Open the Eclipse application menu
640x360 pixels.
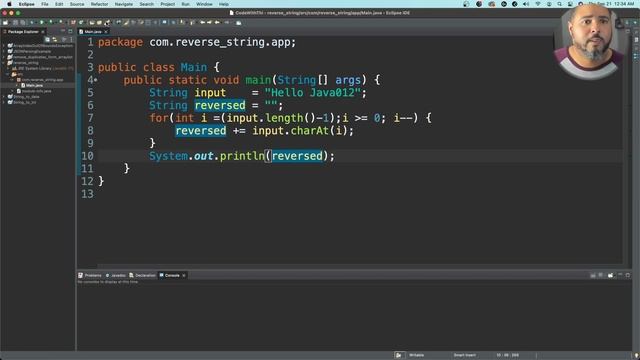27,4
